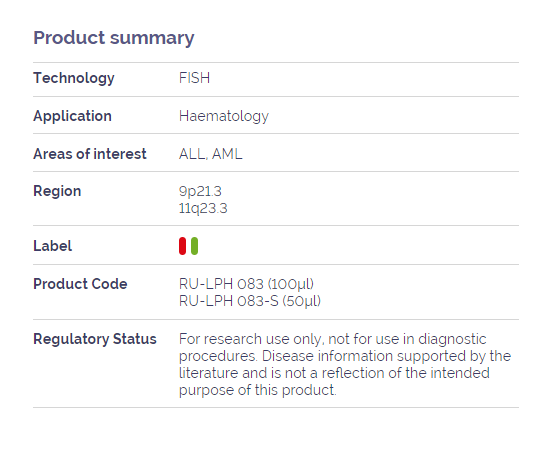Click the Technology row label
This screenshot has width=534, height=457.
pos(74,78)
